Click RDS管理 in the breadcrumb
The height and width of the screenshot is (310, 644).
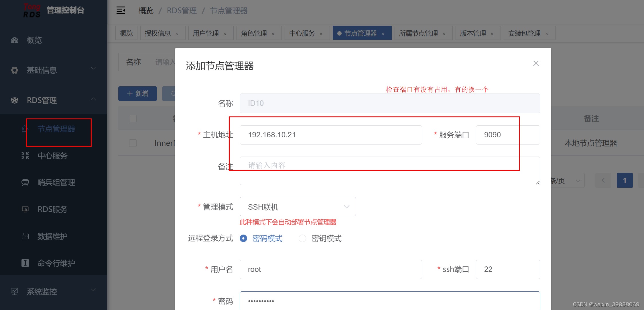click(182, 11)
